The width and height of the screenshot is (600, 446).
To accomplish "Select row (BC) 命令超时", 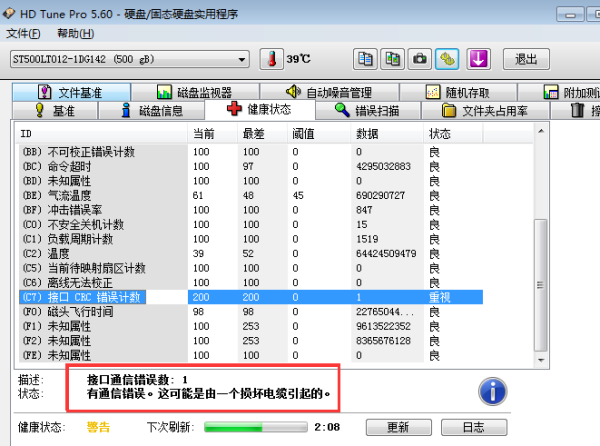I will (x=251, y=166).
